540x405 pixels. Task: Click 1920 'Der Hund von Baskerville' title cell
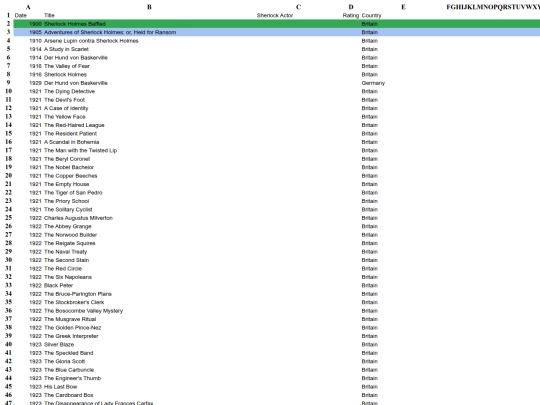click(x=76, y=83)
